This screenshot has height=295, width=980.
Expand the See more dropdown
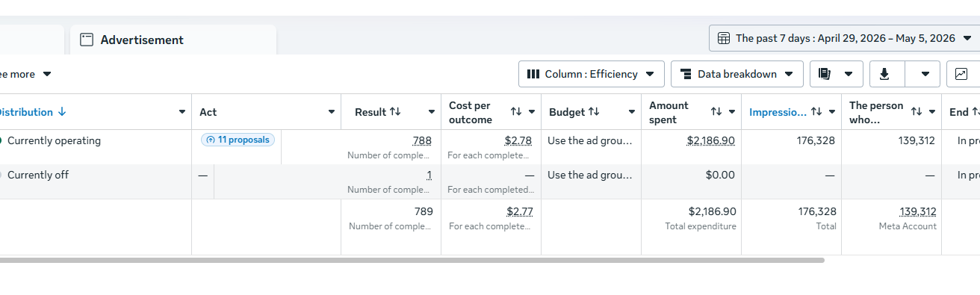pos(25,74)
